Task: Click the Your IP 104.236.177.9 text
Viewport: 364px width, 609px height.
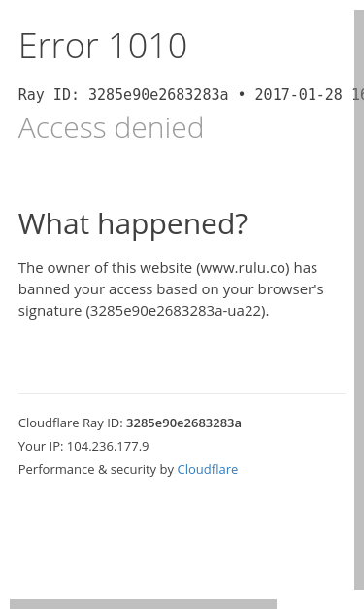Action: point(83,446)
